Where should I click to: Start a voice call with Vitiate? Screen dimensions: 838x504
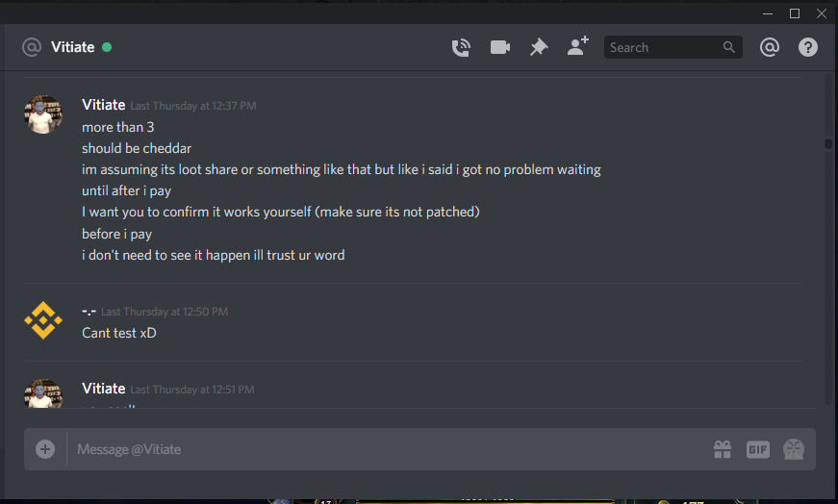click(x=461, y=47)
